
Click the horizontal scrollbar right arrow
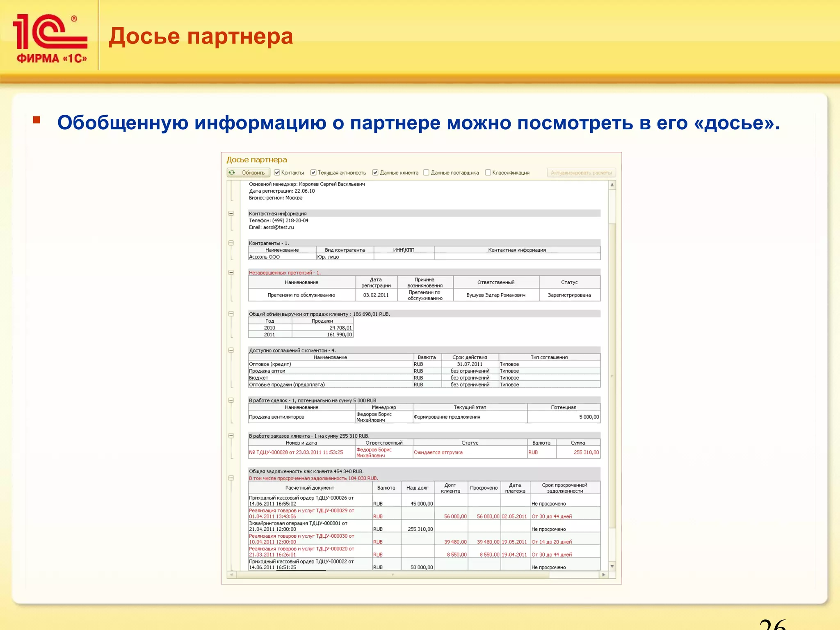(x=603, y=575)
